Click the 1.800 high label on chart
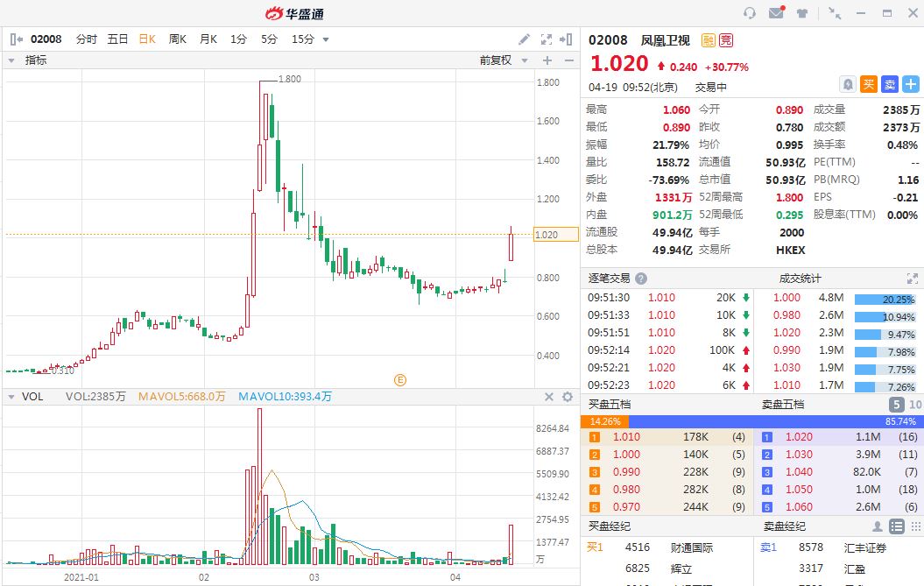924x586 pixels. pos(289,79)
